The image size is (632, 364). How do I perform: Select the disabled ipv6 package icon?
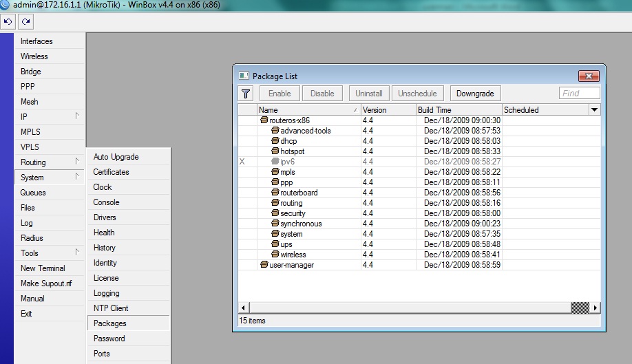275,161
